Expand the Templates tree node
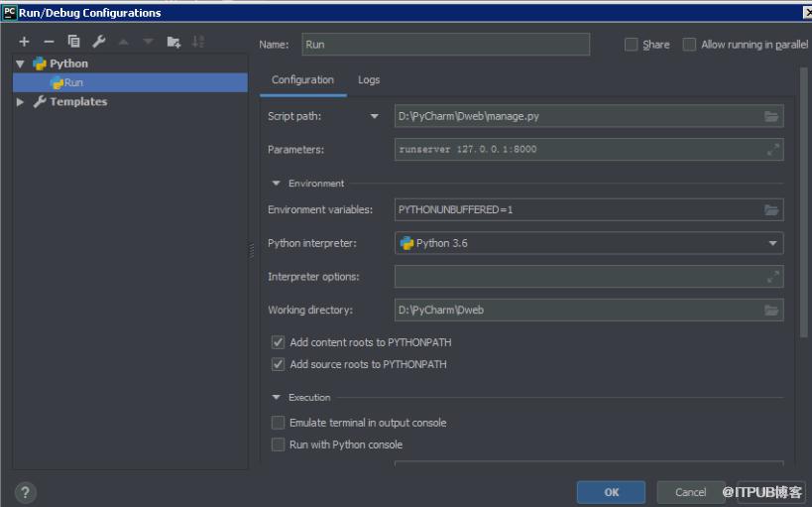The height and width of the screenshot is (507, 812). coord(20,101)
